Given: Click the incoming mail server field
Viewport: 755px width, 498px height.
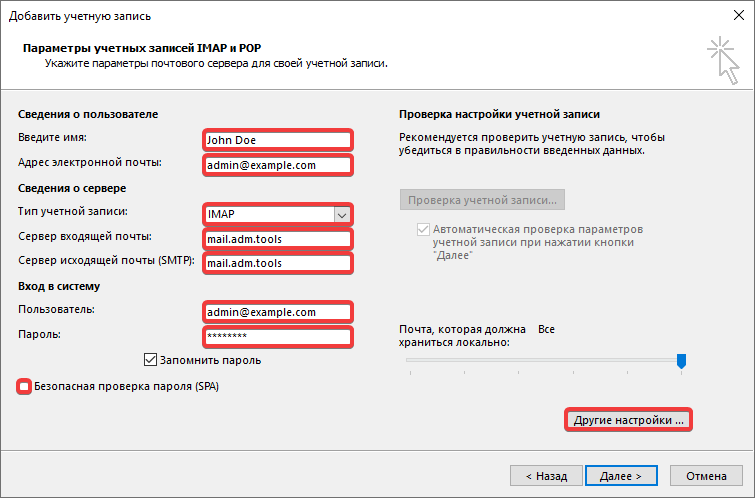Looking at the screenshot, I should [277, 239].
